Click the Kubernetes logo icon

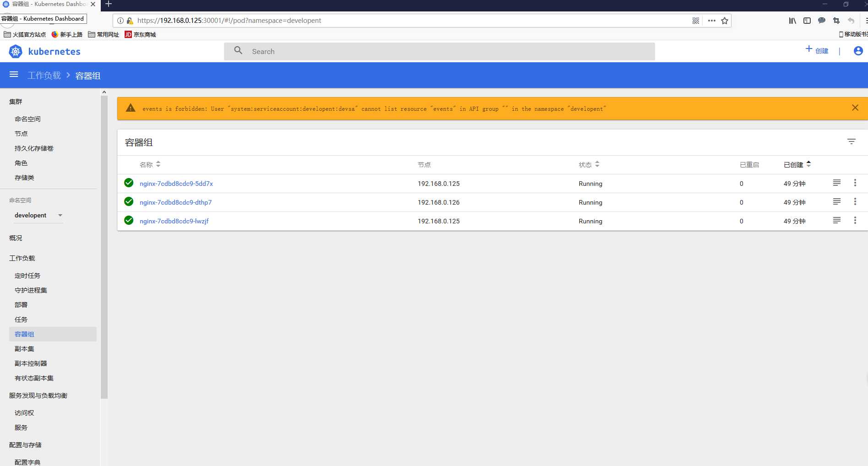pos(16,51)
